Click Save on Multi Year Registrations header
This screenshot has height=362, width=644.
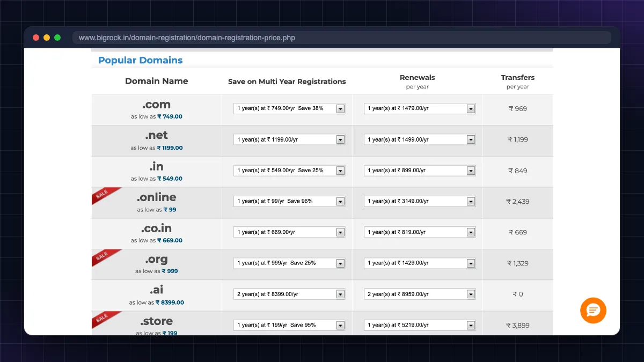pyautogui.click(x=287, y=82)
